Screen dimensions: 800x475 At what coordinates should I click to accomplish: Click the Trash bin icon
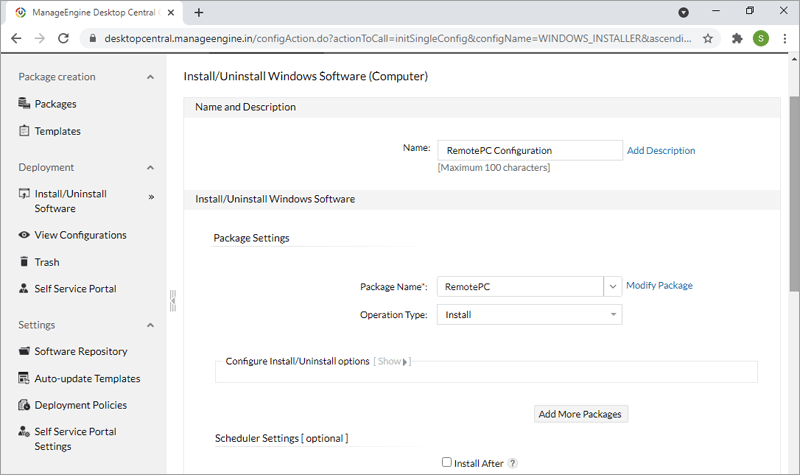[x=24, y=262]
